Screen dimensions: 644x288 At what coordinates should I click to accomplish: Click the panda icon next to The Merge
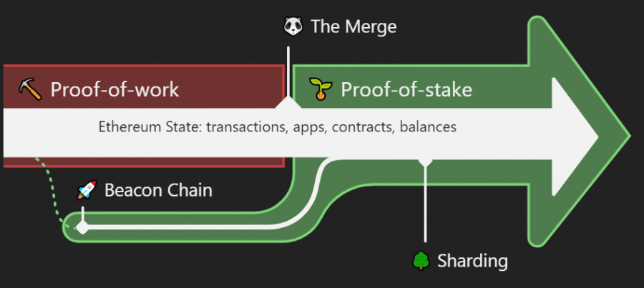(x=293, y=26)
